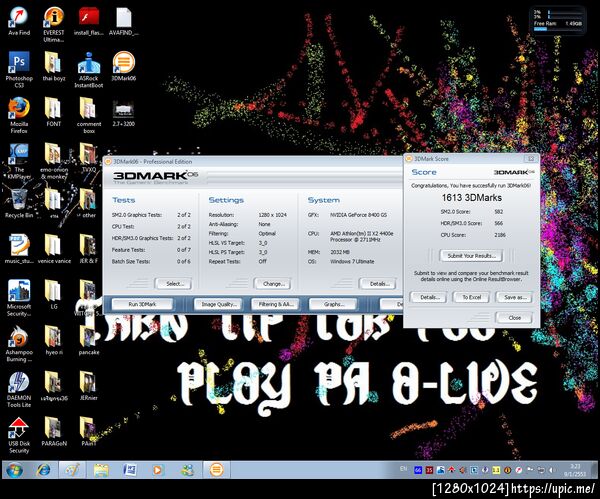Open the Image Quality... tool
This screenshot has height=499, width=600.
pos(218,304)
